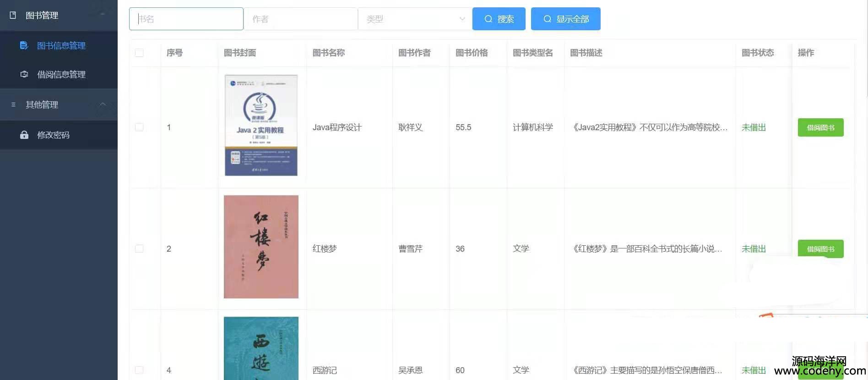The height and width of the screenshot is (380, 868).
Task: Open 修改密码 menu item
Action: tap(59, 135)
